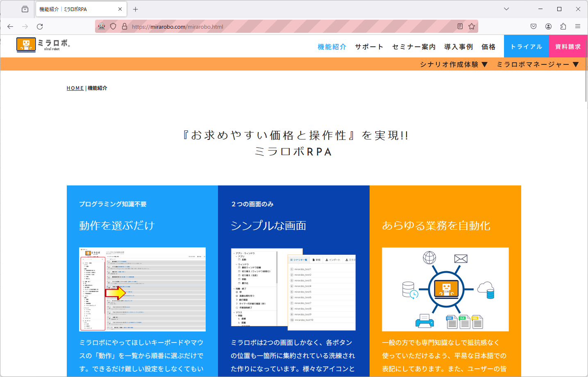Open a new tab with plus button
588x377 pixels.
pyautogui.click(x=136, y=9)
